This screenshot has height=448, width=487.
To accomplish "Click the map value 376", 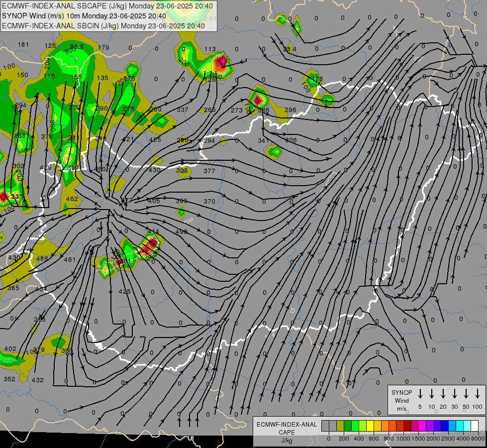I will tap(47, 136).
